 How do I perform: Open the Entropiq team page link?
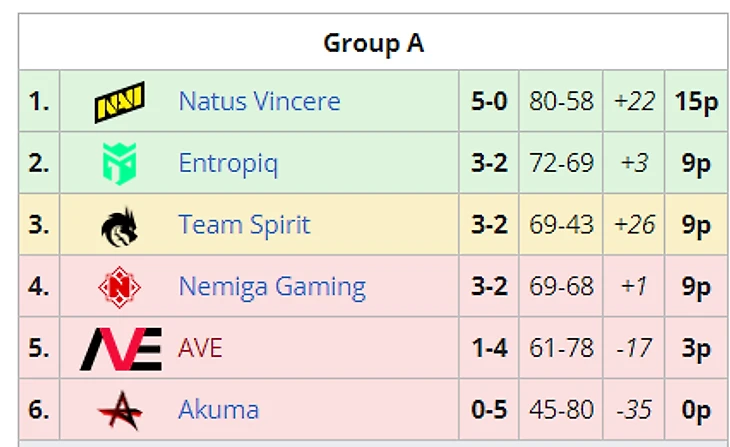[x=227, y=163]
